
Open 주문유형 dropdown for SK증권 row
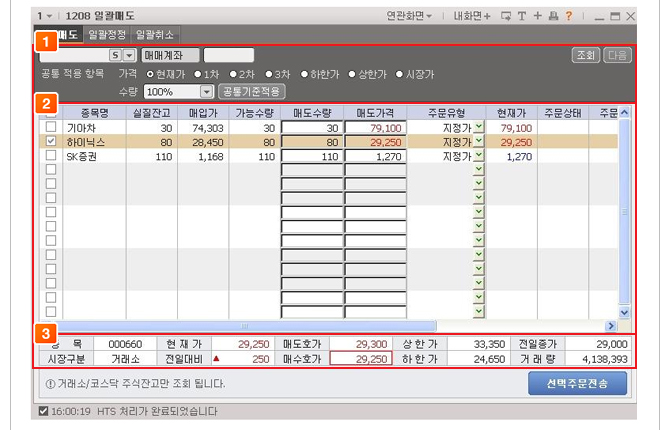pos(479,155)
